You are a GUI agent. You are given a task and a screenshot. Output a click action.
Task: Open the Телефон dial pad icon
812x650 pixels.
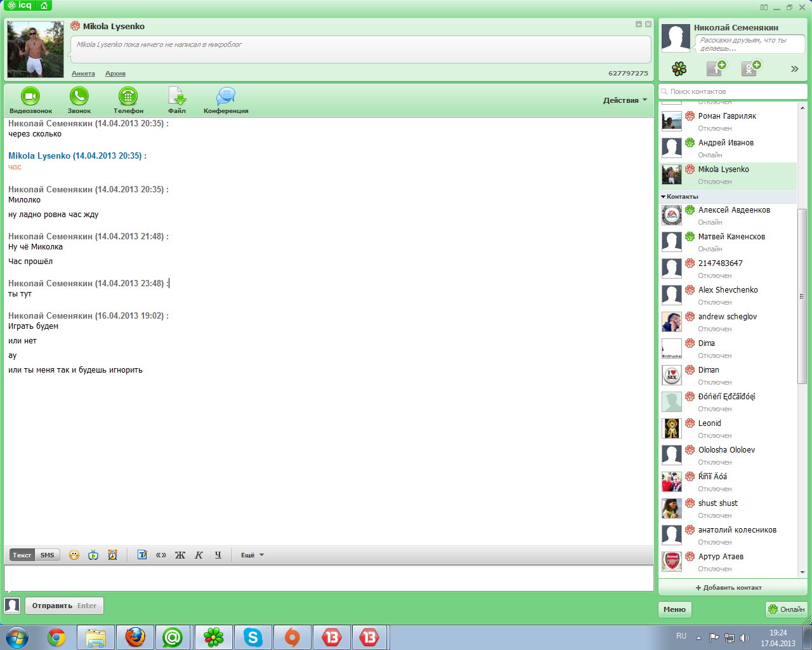pos(128,96)
